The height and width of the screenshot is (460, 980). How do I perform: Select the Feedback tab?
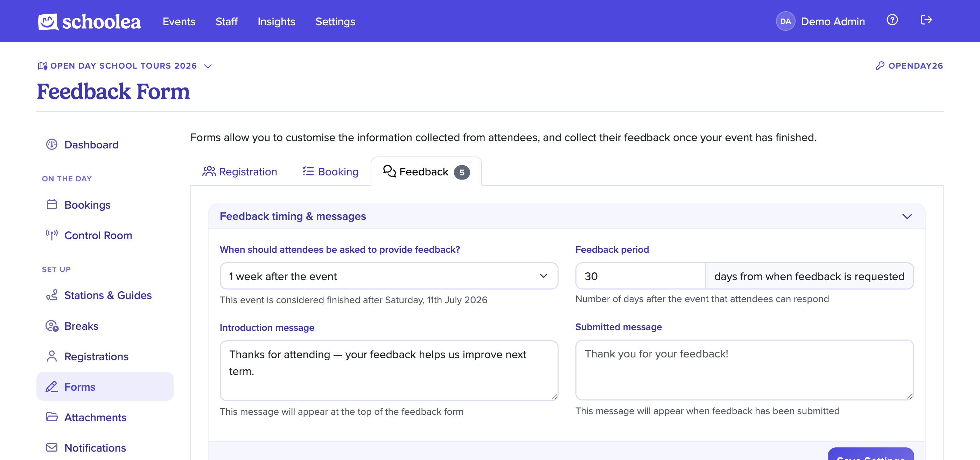(426, 172)
